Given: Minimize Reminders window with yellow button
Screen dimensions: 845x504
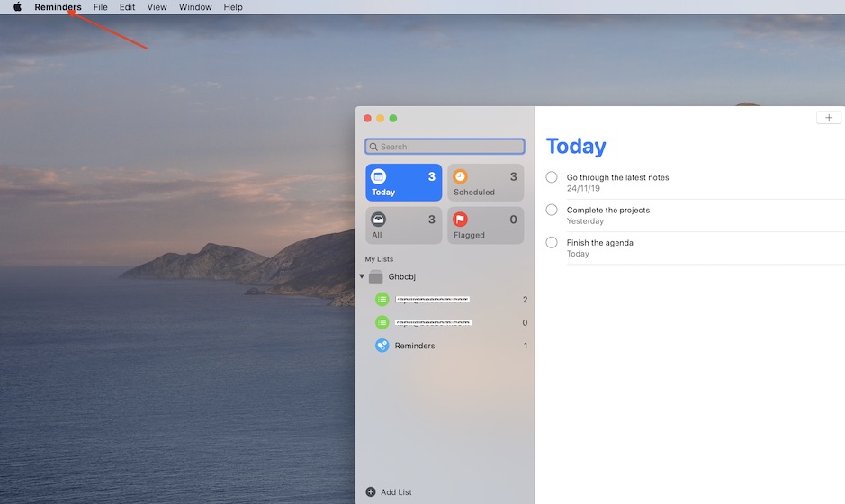Looking at the screenshot, I should click(x=381, y=118).
